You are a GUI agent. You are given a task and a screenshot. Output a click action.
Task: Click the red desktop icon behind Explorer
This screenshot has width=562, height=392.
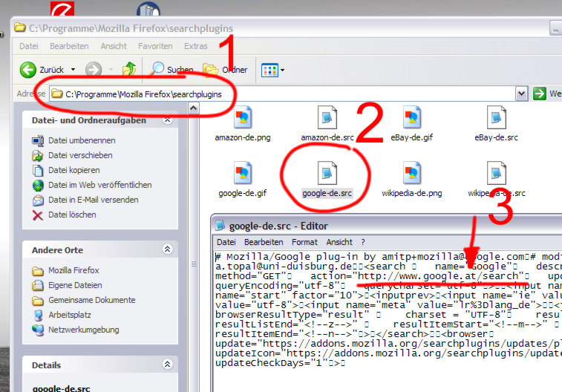coord(62,9)
